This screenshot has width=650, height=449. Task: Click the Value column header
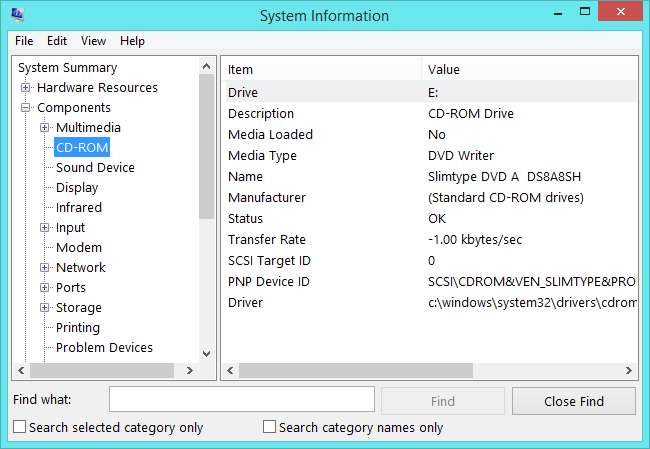(444, 70)
